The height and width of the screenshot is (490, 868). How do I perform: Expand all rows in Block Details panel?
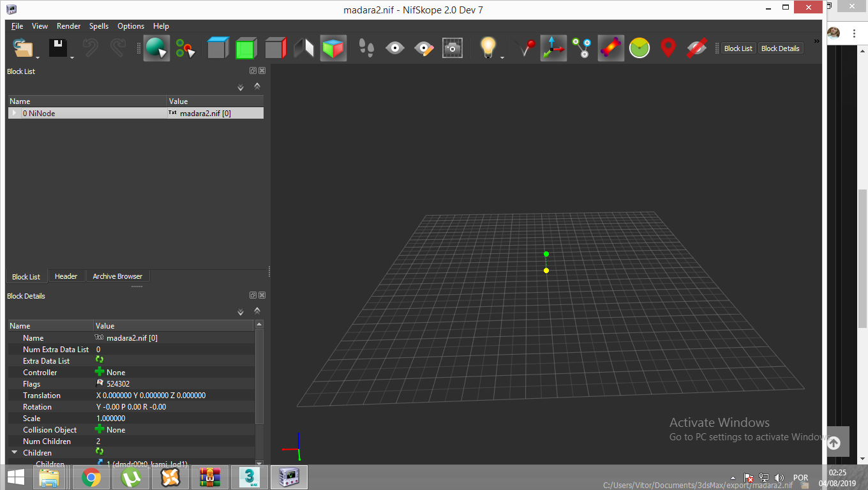[x=241, y=312]
